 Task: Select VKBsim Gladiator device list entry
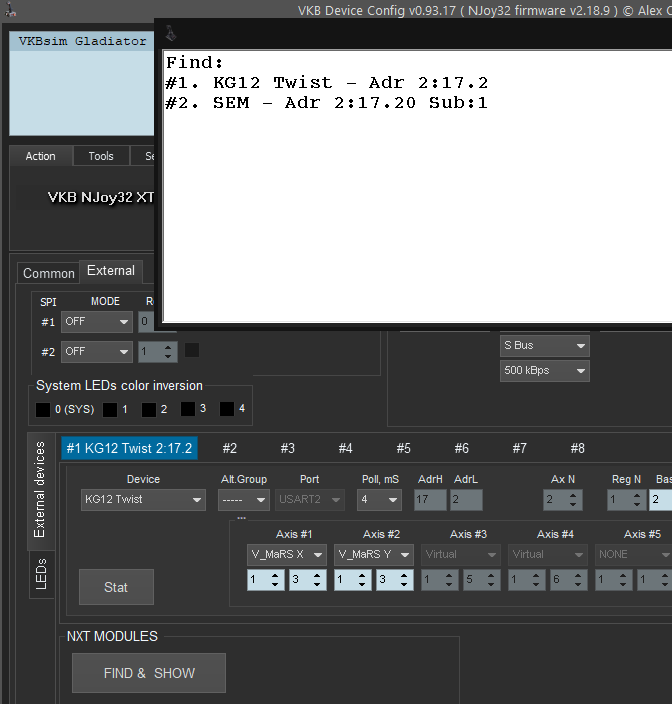82,41
